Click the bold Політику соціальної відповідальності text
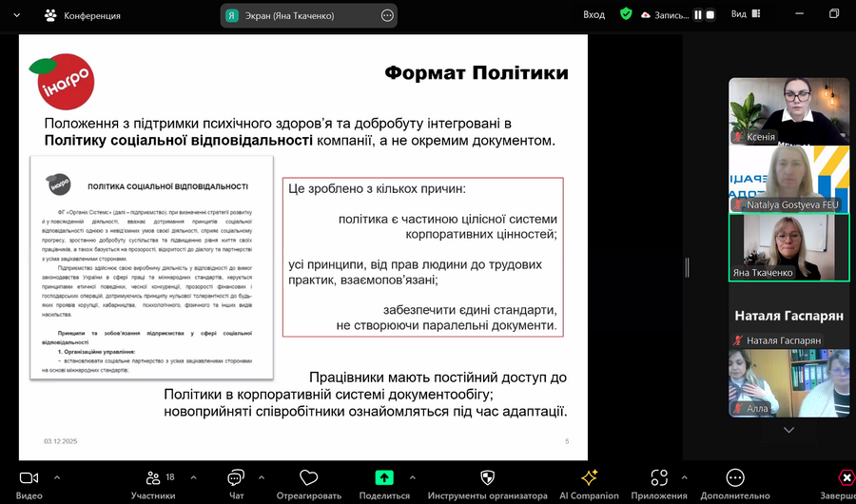This screenshot has width=856, height=504. (x=179, y=141)
